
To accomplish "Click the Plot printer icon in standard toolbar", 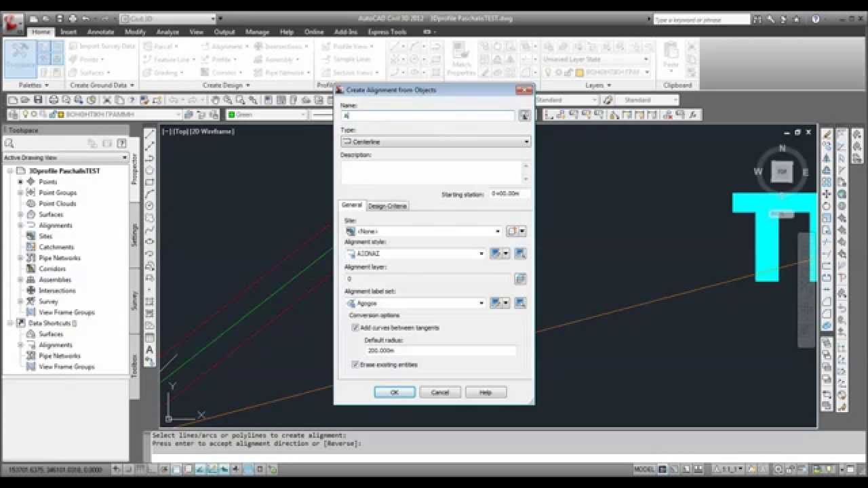I will click(x=54, y=100).
